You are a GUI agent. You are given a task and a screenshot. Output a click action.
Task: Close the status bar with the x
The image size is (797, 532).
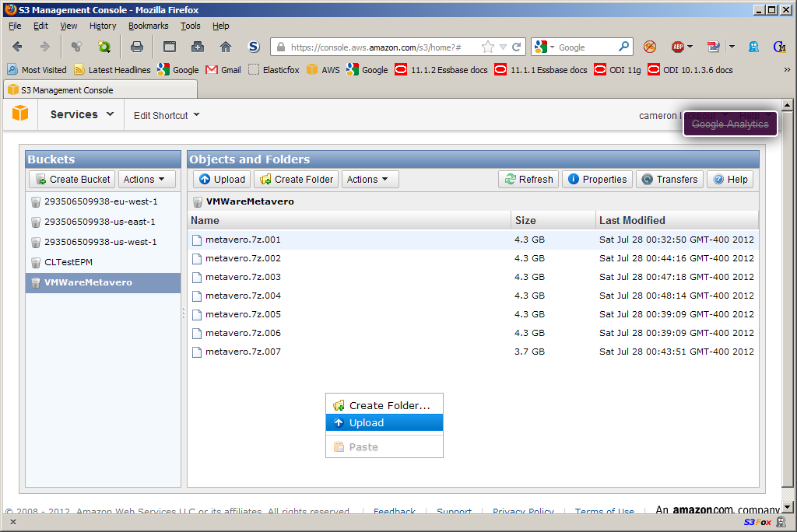(x=13, y=522)
